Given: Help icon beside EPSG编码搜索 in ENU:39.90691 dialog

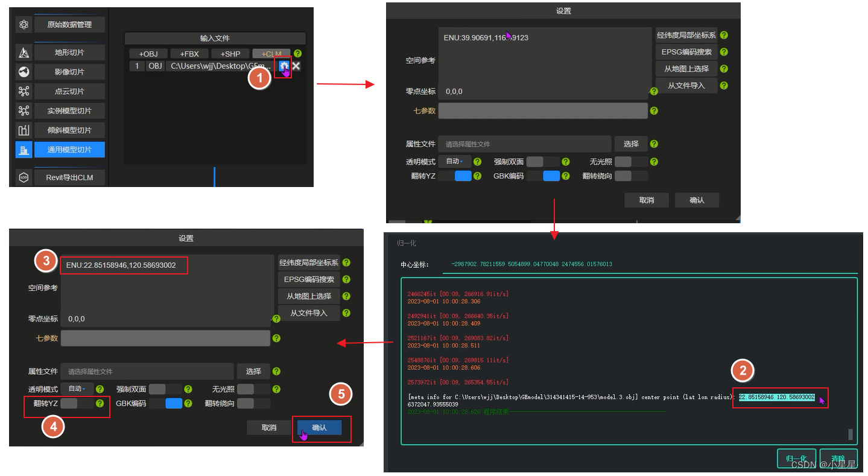Looking at the screenshot, I should pyautogui.click(x=724, y=52).
